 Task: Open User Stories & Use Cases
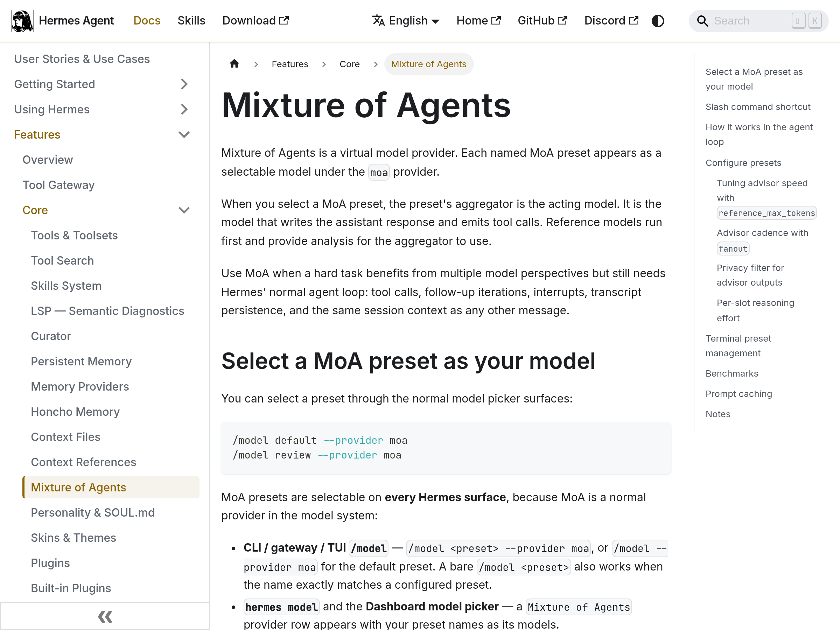point(82,59)
